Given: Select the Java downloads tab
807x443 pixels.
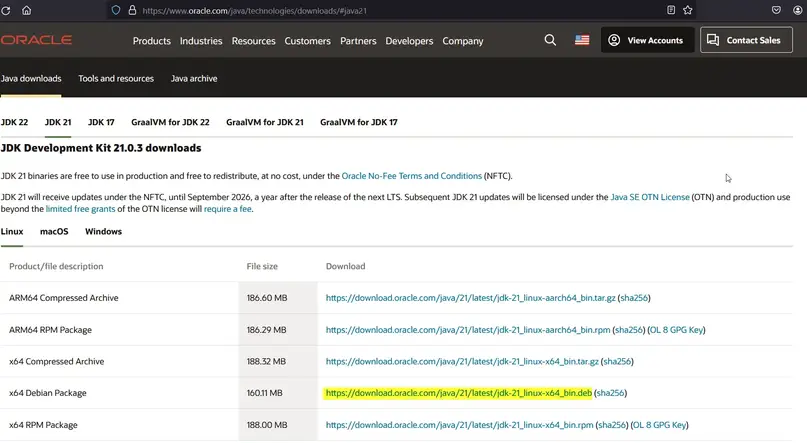Looking at the screenshot, I should point(31,79).
